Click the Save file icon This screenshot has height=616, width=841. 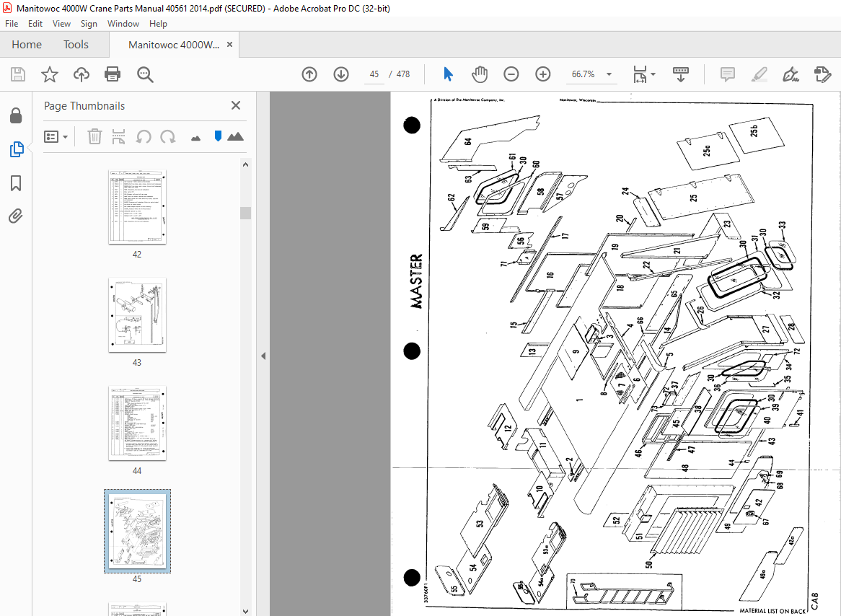[18, 74]
